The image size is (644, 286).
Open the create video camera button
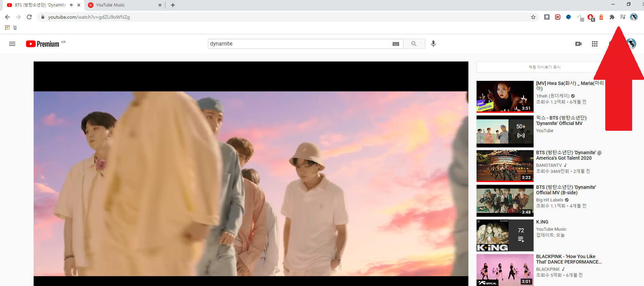(x=578, y=44)
